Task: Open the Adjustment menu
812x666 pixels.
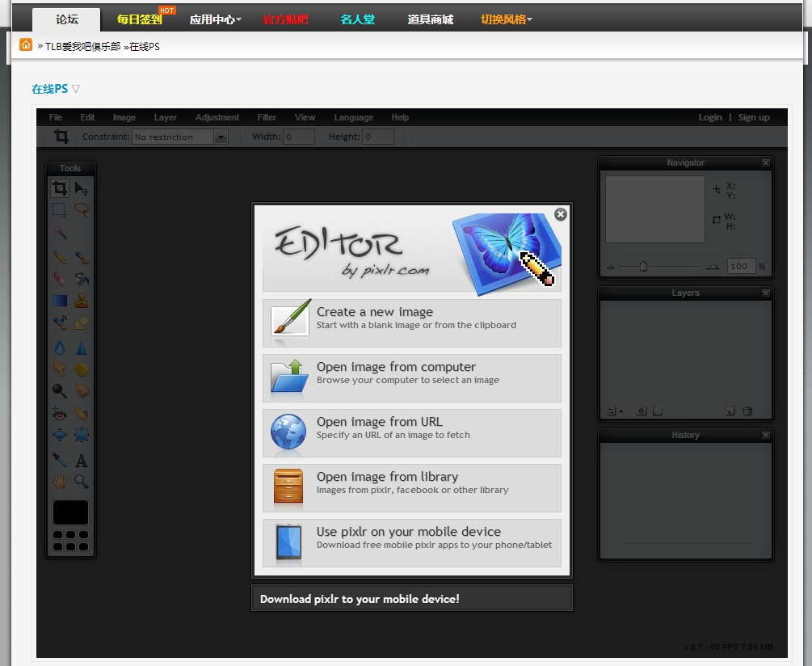Action: tap(217, 117)
